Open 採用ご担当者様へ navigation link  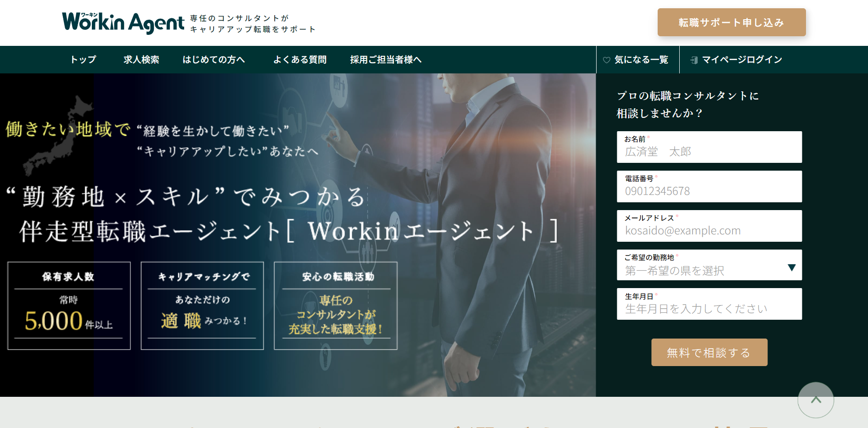385,60
